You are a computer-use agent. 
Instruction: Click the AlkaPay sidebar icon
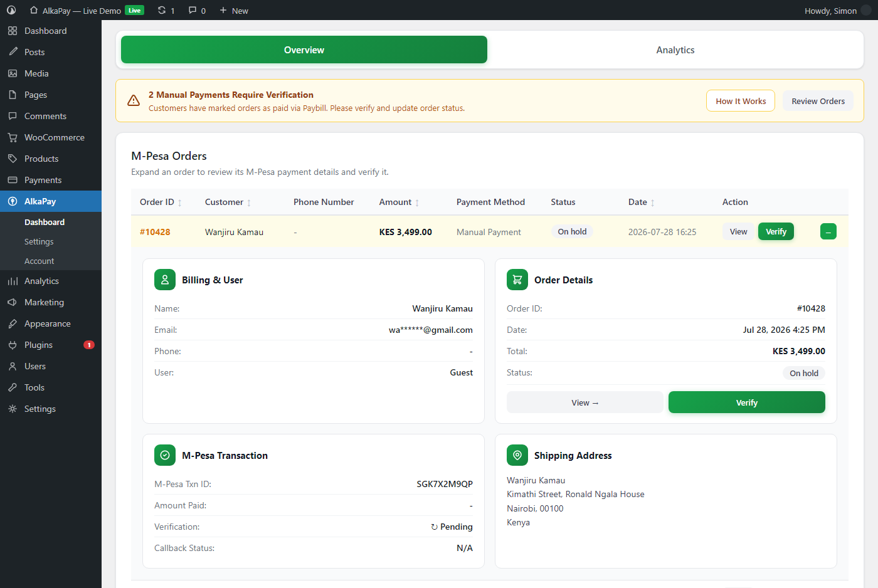click(13, 201)
